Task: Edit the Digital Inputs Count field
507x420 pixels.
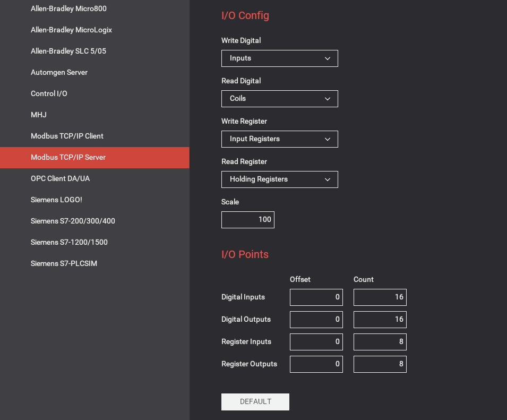Action: pos(380,297)
